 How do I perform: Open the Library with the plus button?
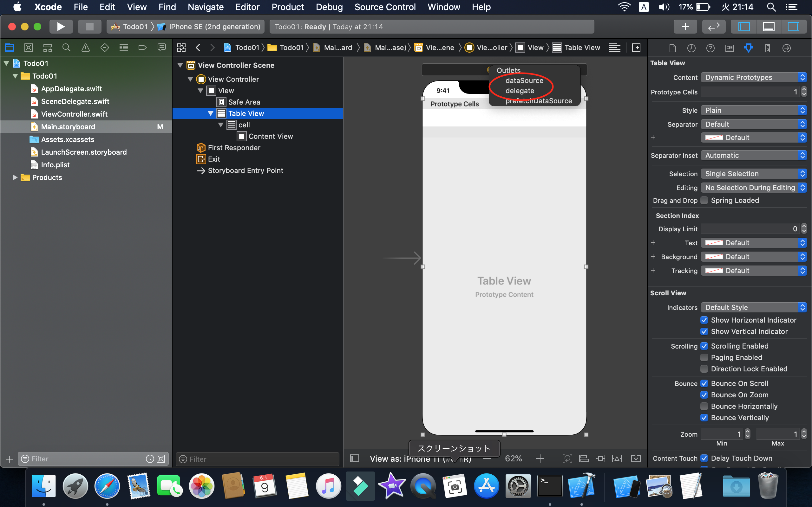685,27
